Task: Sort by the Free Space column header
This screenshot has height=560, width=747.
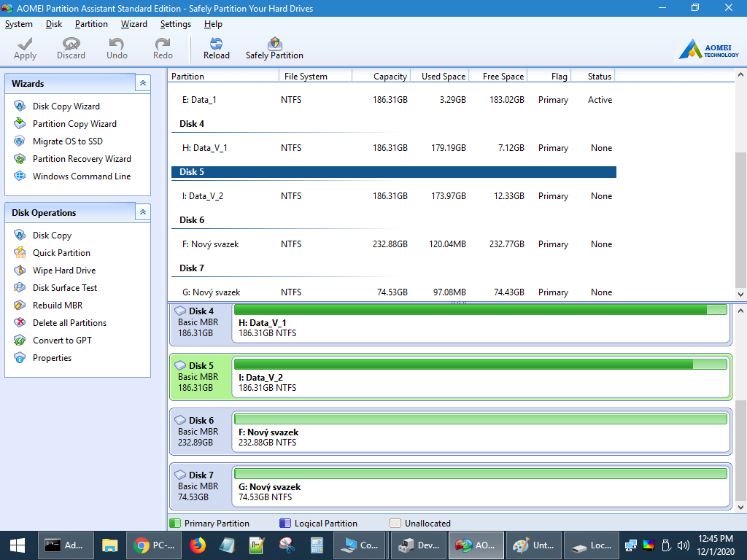Action: 503,77
